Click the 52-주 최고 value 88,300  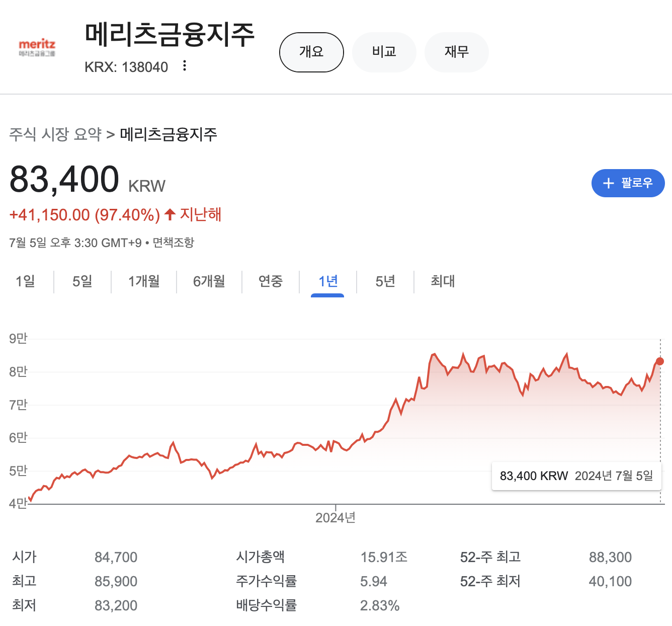point(610,557)
